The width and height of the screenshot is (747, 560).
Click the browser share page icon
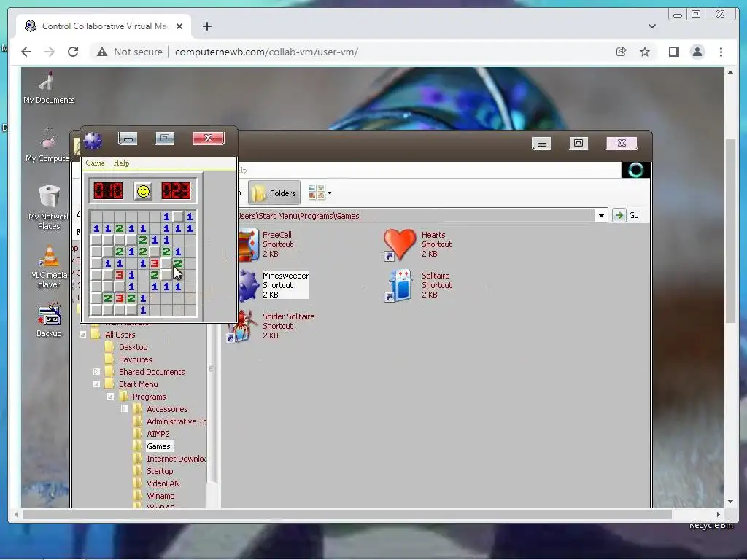pos(621,52)
